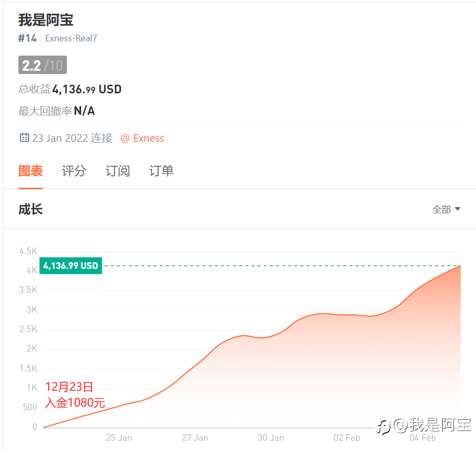Click the calendar icon beside 23 Jan 2022
The width and height of the screenshot is (476, 452).
tap(24, 138)
